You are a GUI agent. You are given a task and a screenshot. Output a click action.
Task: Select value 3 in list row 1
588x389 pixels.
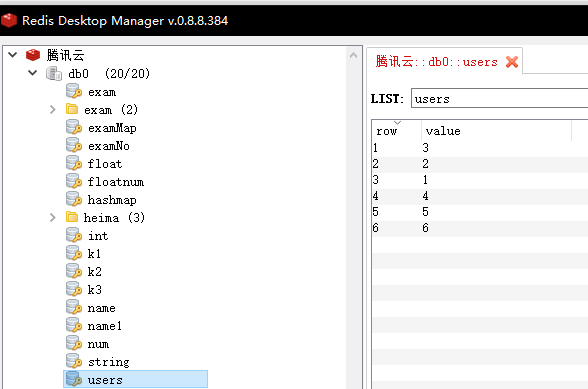[x=425, y=148]
